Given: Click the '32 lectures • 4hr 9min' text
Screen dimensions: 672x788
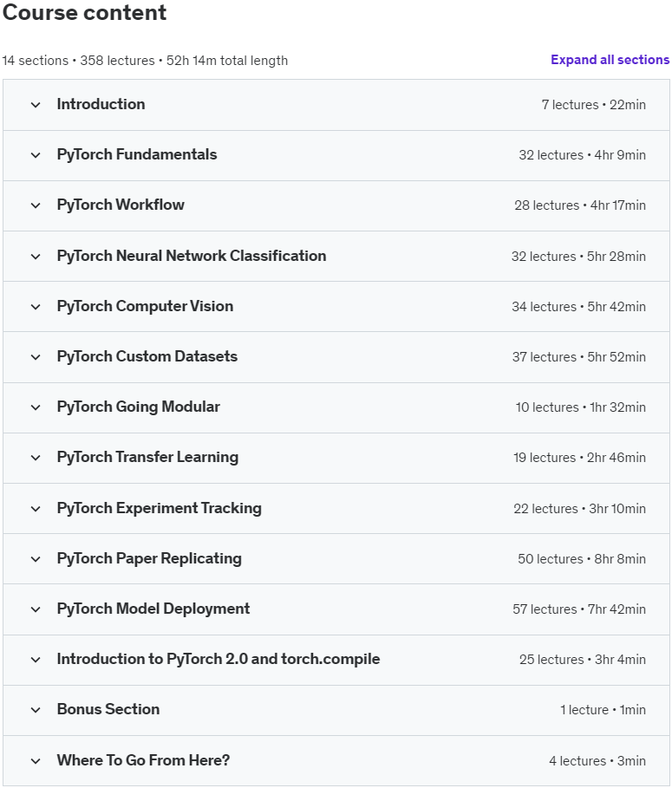Looking at the screenshot, I should pyautogui.click(x=582, y=155).
